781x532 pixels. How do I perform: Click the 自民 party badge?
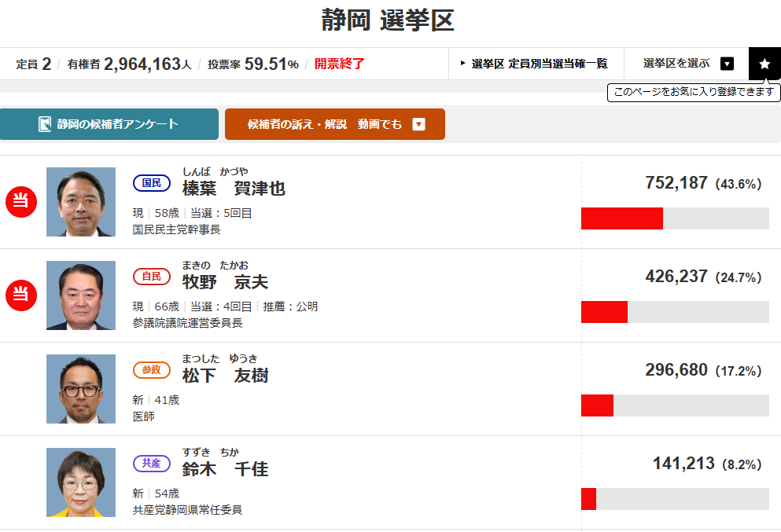pos(151,277)
